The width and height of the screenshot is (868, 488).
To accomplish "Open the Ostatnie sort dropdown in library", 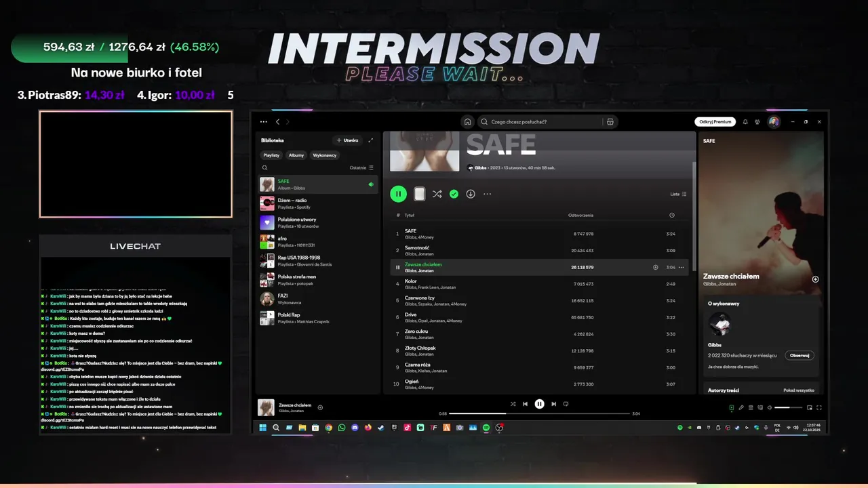I will (361, 167).
